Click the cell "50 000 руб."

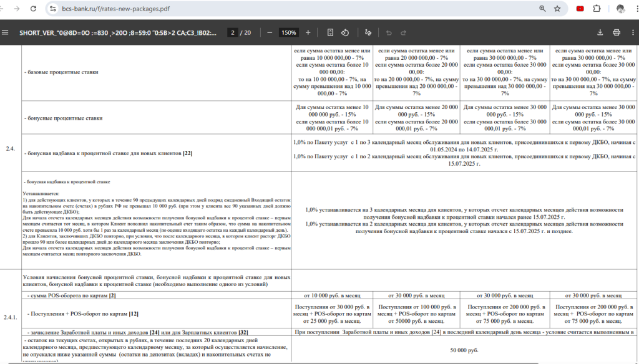click(464, 350)
